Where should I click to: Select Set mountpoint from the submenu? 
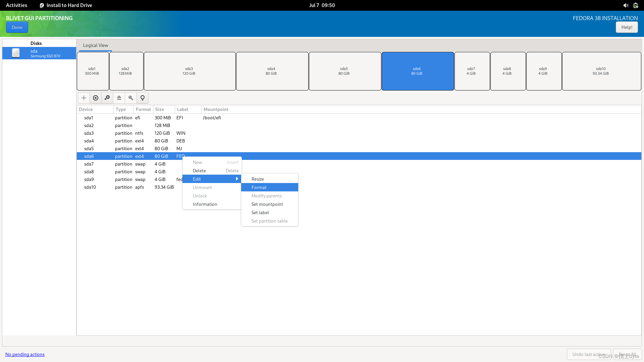[x=267, y=204]
